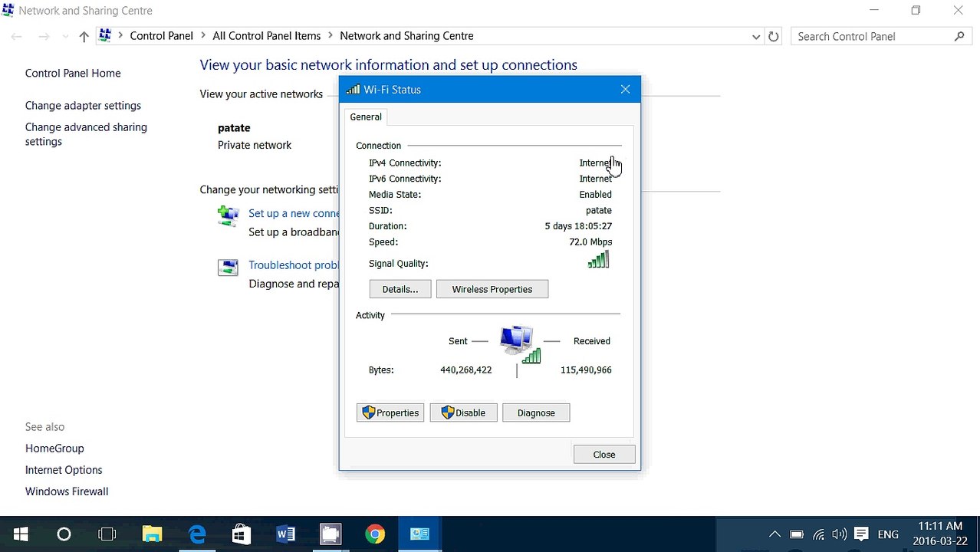The width and height of the screenshot is (980, 552).
Task: Launch Microsoft Edge from taskbar
Action: tap(197, 534)
